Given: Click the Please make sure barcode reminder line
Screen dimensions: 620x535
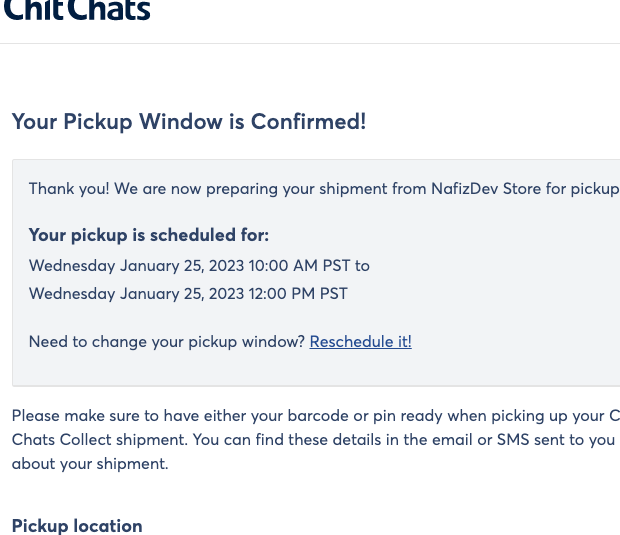Looking at the screenshot, I should (316, 416).
